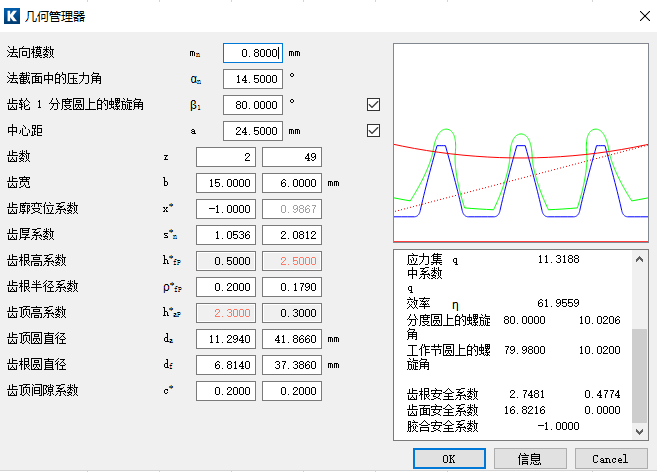The height and width of the screenshot is (472, 657).
Task: Close the 几何管理器 dialog window
Action: (639, 16)
